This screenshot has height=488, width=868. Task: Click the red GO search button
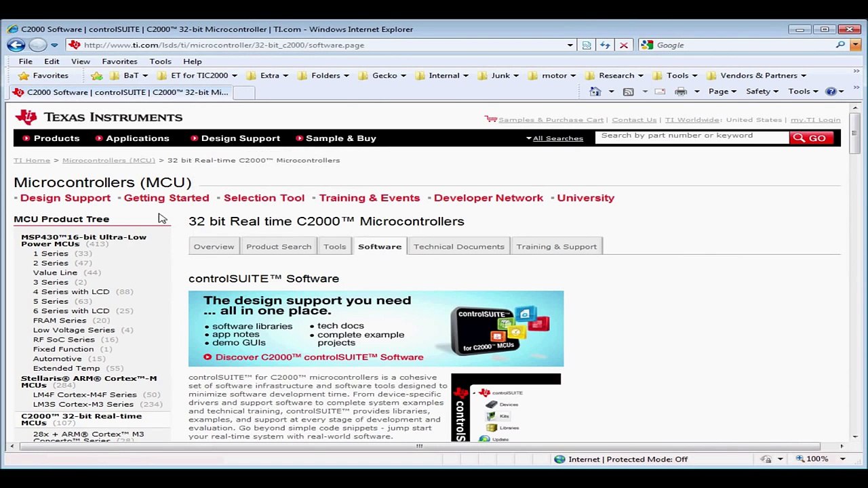click(811, 138)
